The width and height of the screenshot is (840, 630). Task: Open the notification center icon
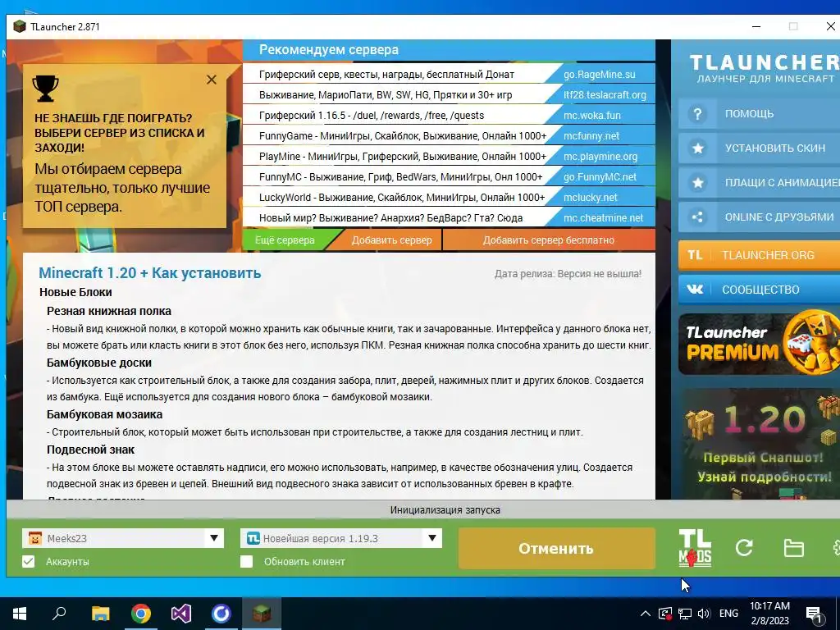(x=814, y=614)
